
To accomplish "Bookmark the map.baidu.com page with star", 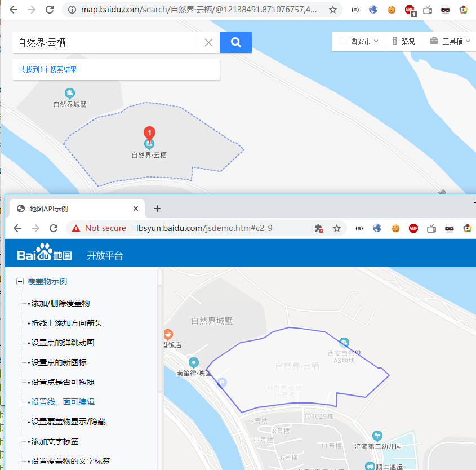I will pyautogui.click(x=333, y=10).
